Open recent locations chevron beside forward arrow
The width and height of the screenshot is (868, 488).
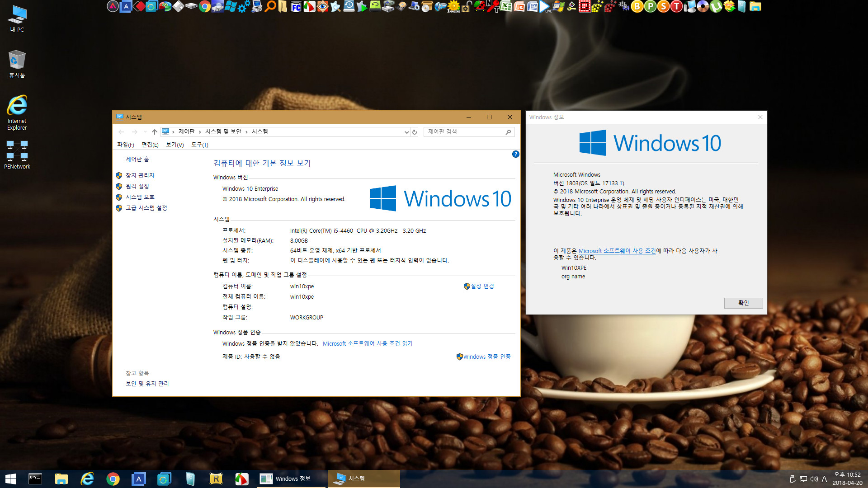(145, 132)
